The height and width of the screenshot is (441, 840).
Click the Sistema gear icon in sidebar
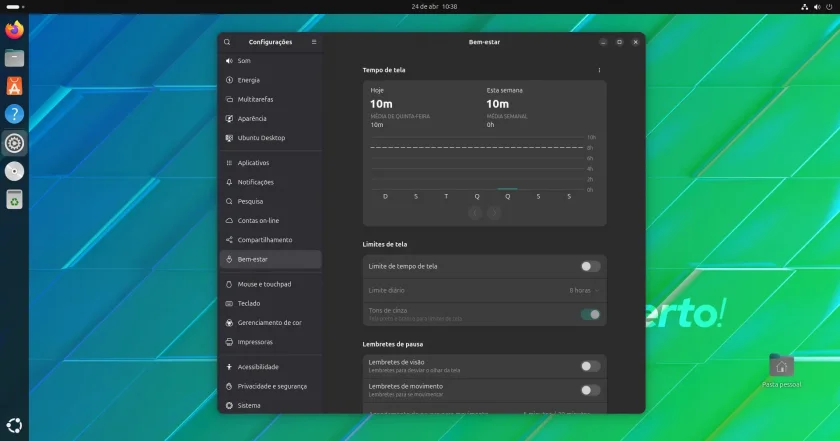[229, 406]
